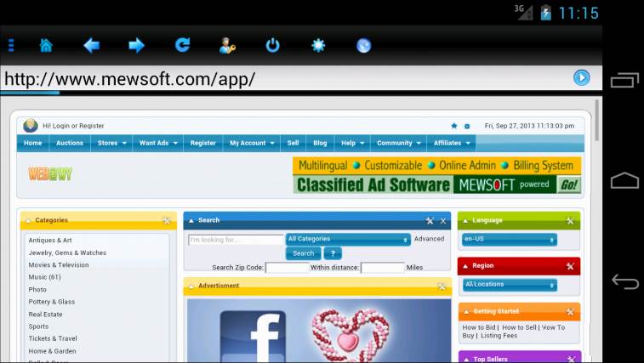Click the Language panel pin icon
This screenshot has height=363, width=644.
570,221
